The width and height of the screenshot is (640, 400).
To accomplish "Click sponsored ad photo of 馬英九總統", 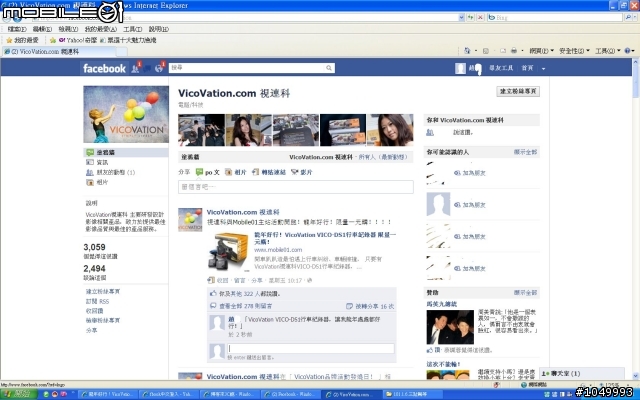I will click(x=450, y=327).
